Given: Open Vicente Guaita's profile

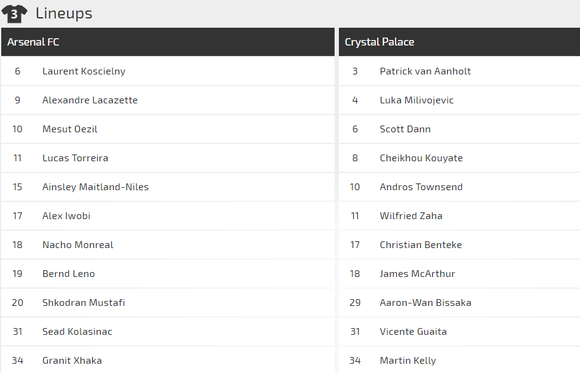Looking at the screenshot, I should click(413, 331).
